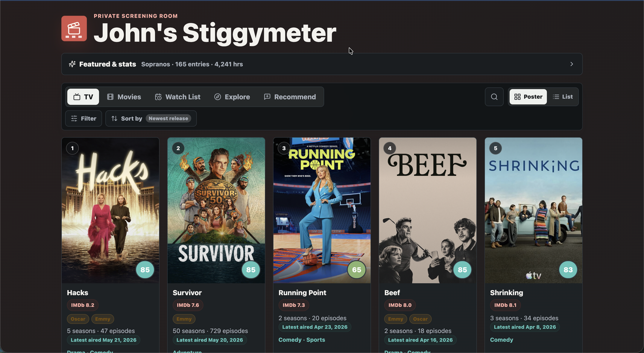Click Latest aired May 21, 2026
The width and height of the screenshot is (644, 353).
pyautogui.click(x=104, y=340)
